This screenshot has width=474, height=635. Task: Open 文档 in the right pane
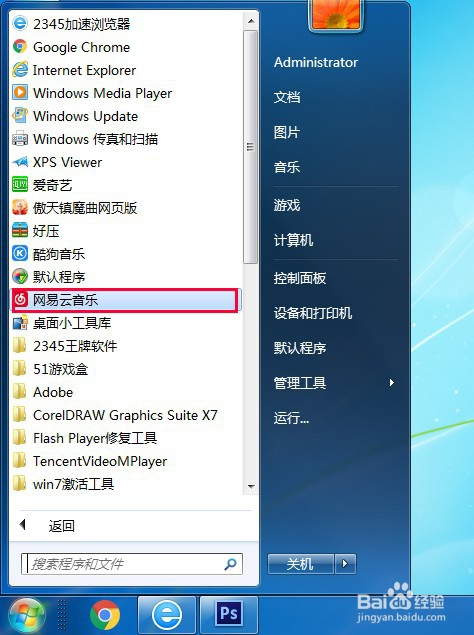(287, 97)
